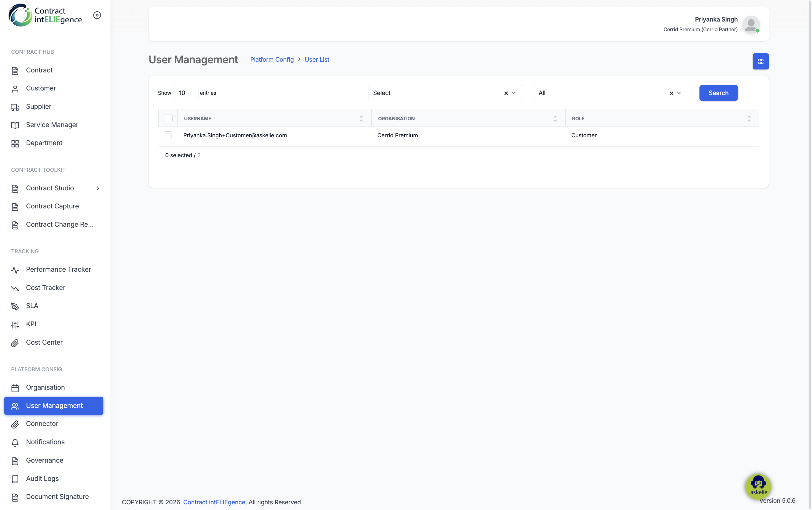The width and height of the screenshot is (812, 510).
Task: Tick checkbox for Priyanka.Singh+Customer@askelie.com row
Action: (167, 135)
